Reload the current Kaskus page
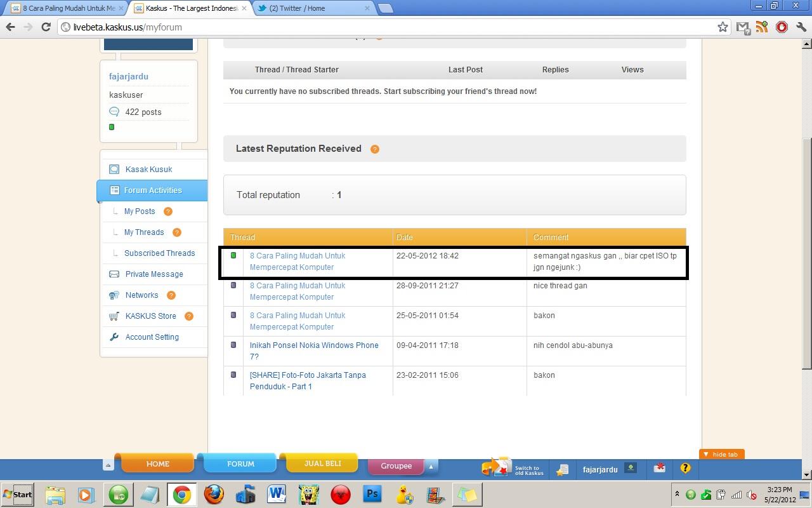The width and height of the screenshot is (812, 508). pyautogui.click(x=46, y=27)
